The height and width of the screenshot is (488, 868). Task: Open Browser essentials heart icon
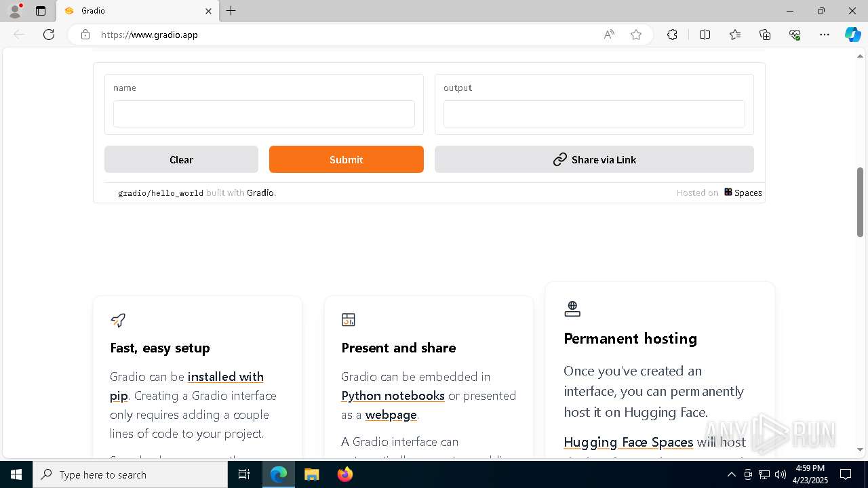point(795,35)
